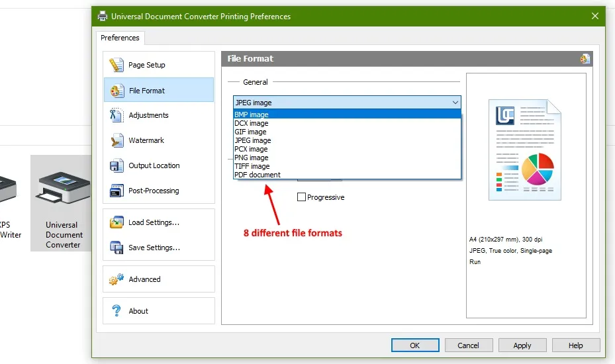Viewport: 615px width, 364px height.
Task: Click the Cancel button
Action: [468, 345]
